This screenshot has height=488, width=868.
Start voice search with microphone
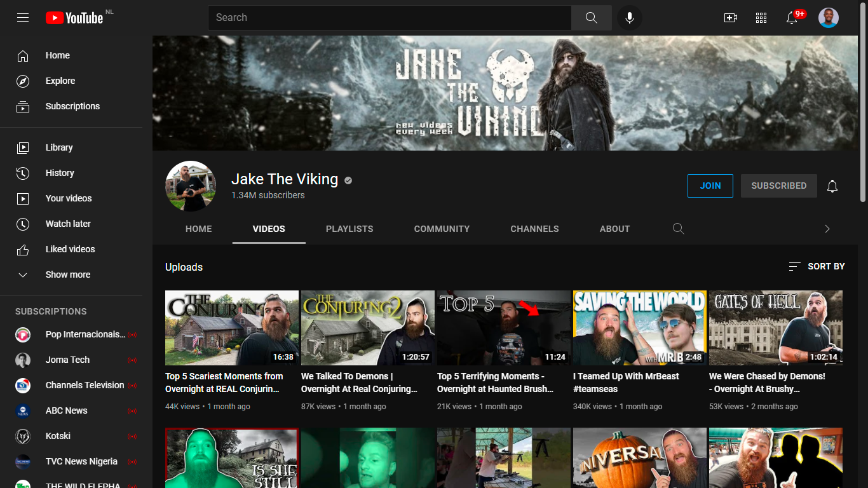(x=630, y=18)
